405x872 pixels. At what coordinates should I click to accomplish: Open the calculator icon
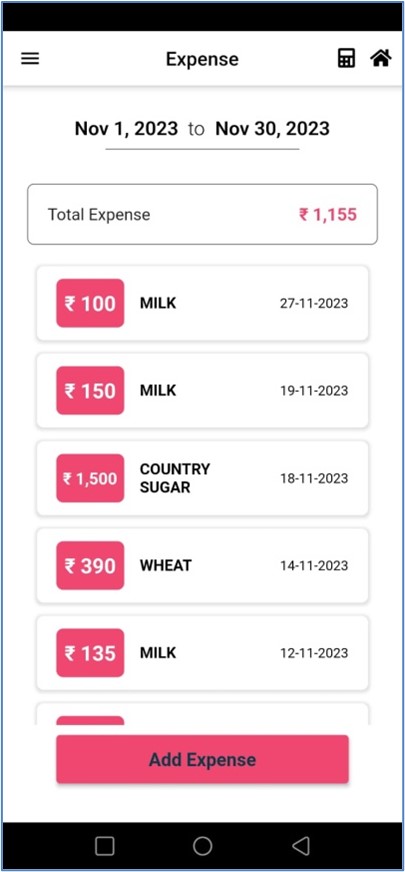[346, 58]
